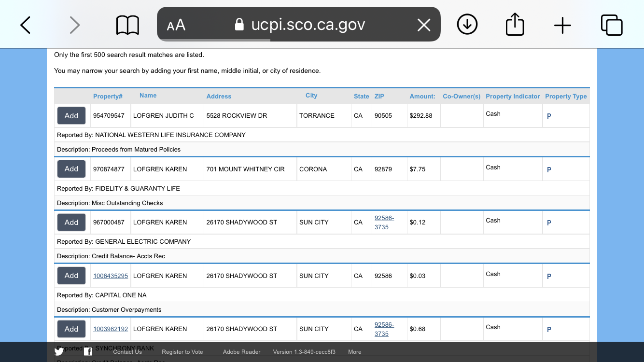Select the amount $292.88

421,116
